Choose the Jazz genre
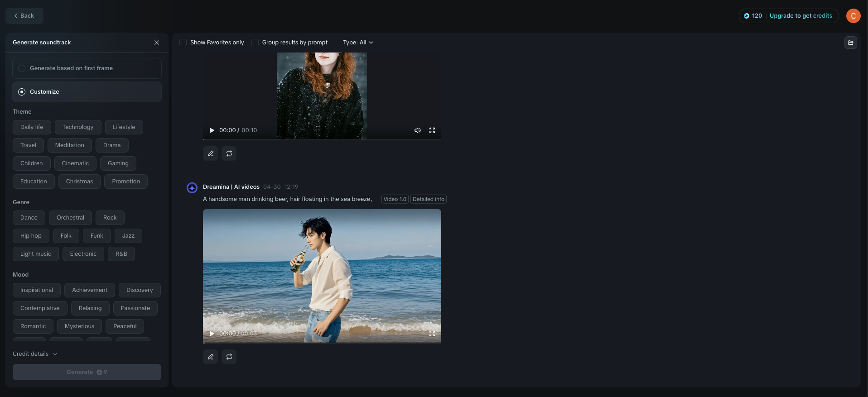The image size is (868, 397). pyautogui.click(x=128, y=236)
